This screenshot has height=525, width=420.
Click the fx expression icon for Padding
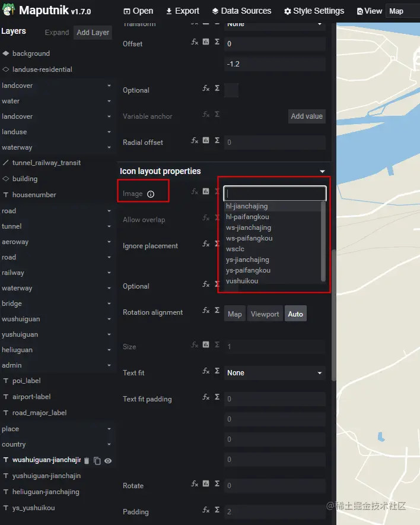[206, 510]
